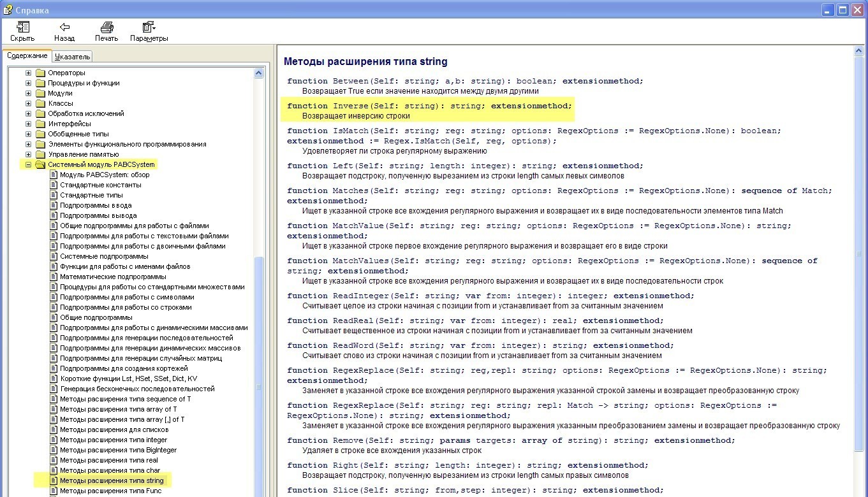
Task: Select Методы расширения типа string topic
Action: (112, 480)
